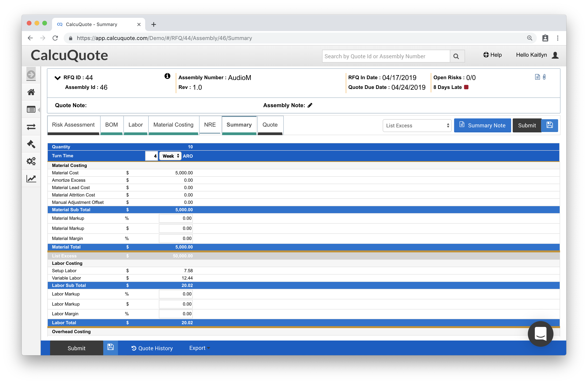The image size is (588, 384).
Task: Click the Turn Time number field
Action: 151,156
